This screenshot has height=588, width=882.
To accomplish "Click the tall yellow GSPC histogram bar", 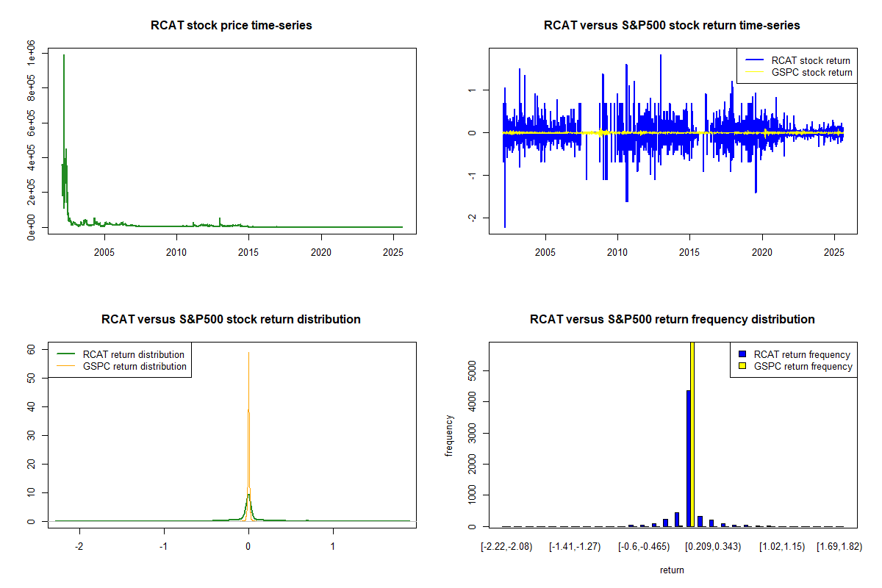I will 692,441.
